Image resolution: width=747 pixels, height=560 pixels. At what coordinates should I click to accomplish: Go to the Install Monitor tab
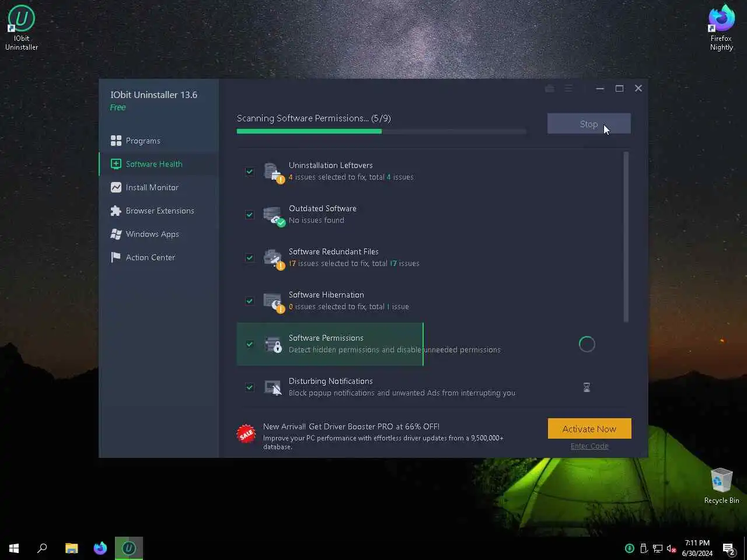click(159, 187)
